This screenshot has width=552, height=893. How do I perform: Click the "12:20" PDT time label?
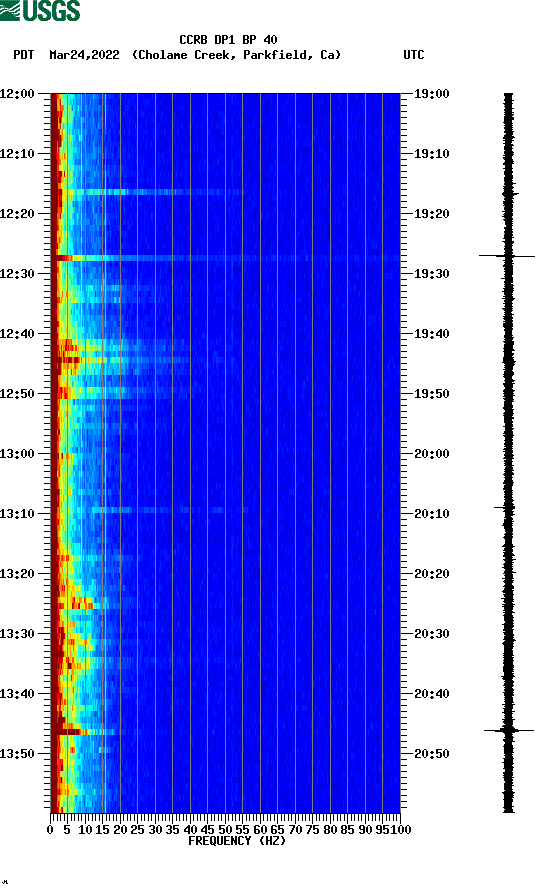(x=17, y=214)
